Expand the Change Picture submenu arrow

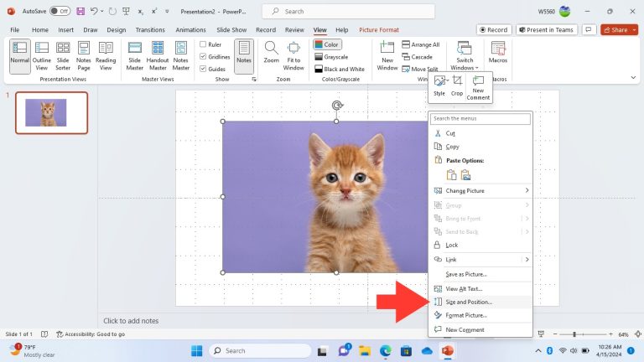click(x=527, y=190)
